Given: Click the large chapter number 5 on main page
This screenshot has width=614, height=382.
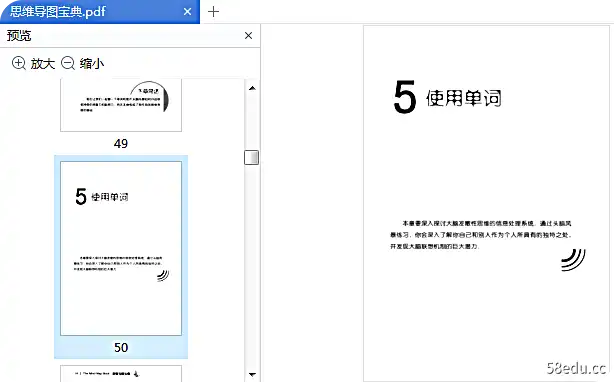Looking at the screenshot, I should 405,97.
